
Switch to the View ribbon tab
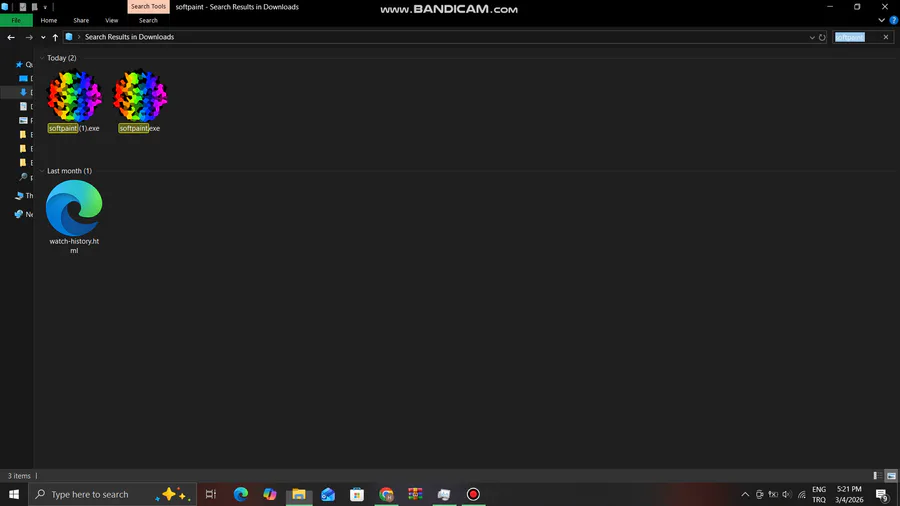(111, 21)
